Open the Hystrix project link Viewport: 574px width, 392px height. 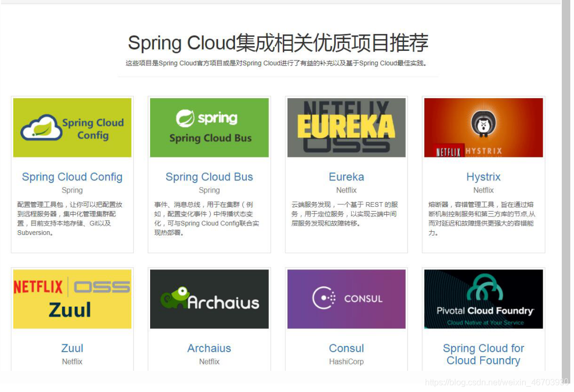484,177
